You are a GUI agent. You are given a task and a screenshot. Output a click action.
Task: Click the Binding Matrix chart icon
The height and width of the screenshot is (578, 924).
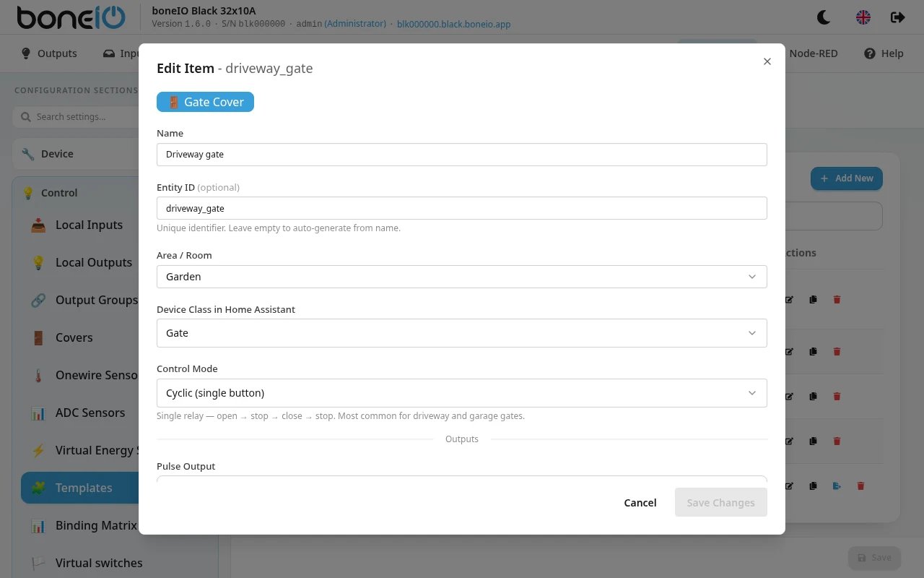click(38, 525)
